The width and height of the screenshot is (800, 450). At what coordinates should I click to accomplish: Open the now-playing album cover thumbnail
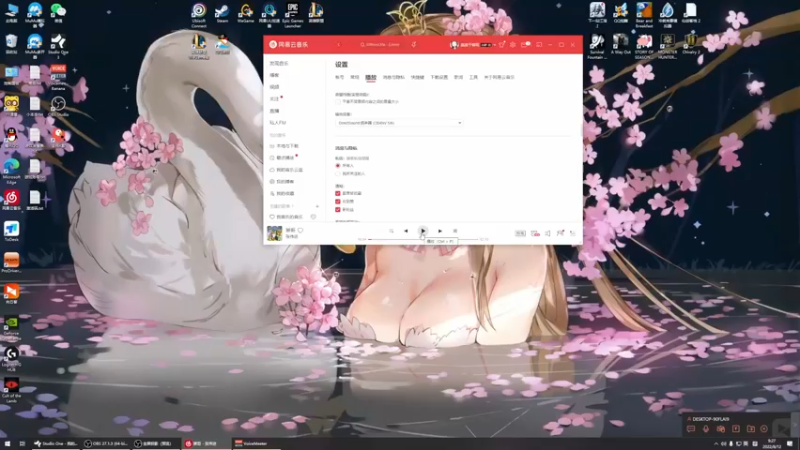pyautogui.click(x=274, y=233)
